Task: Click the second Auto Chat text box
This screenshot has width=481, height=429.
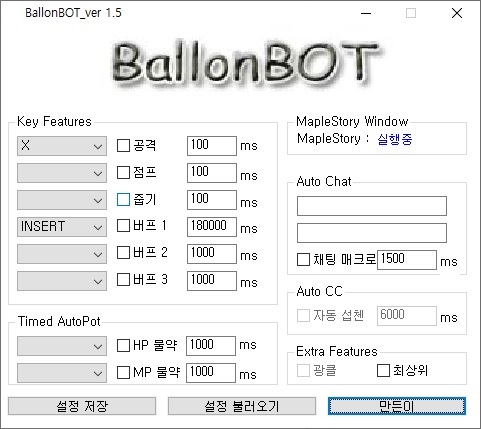Action: (x=372, y=233)
